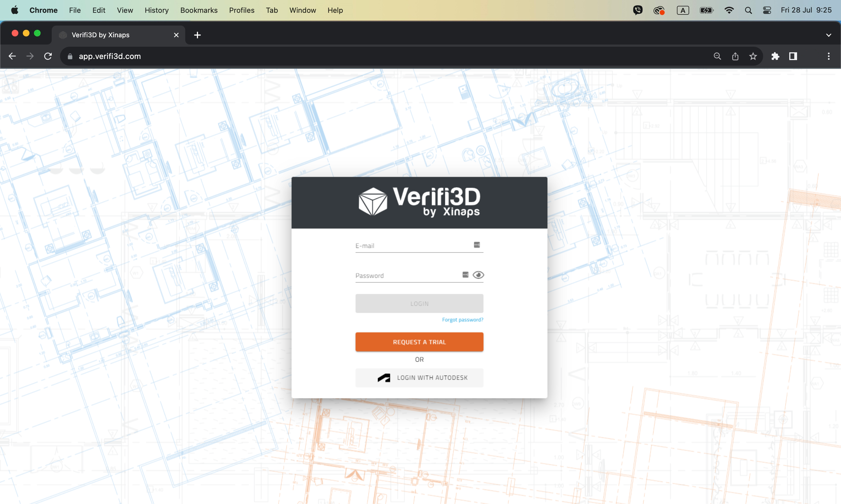This screenshot has height=504, width=841.
Task: Select the Verifi3D by Xinaps tab
Action: [118, 35]
